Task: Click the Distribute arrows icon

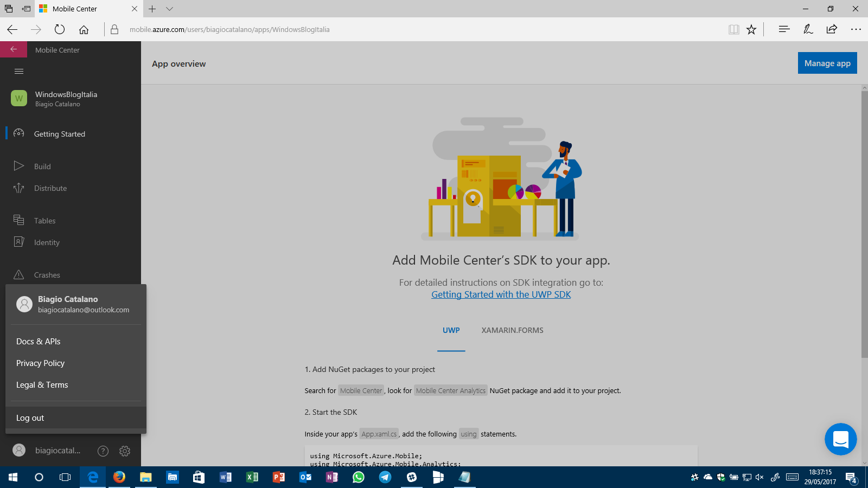Action: (19, 188)
